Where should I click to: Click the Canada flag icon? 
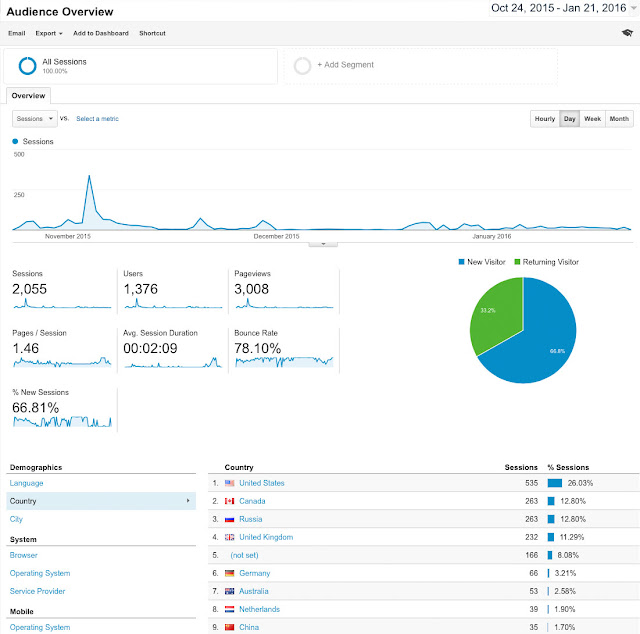[x=229, y=501]
